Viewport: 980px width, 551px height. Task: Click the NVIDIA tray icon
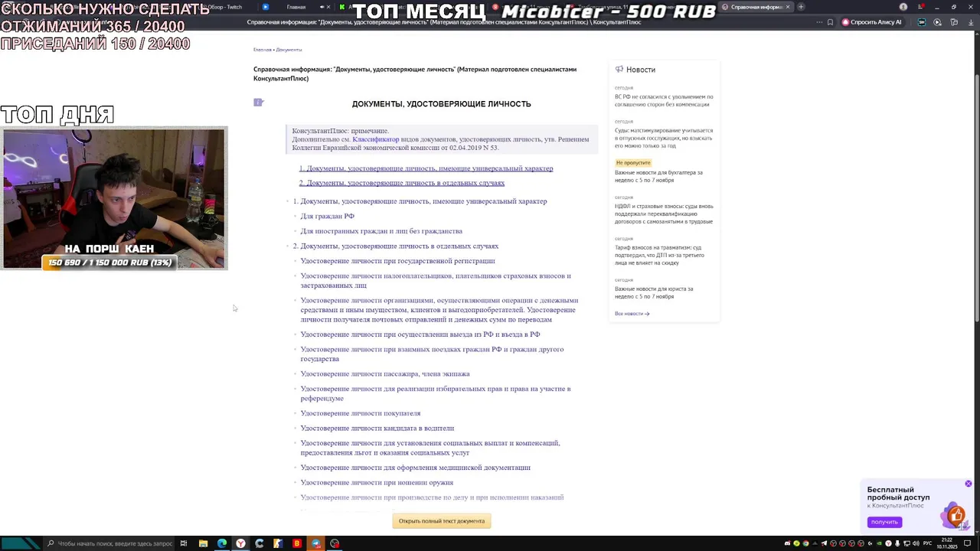tap(879, 543)
